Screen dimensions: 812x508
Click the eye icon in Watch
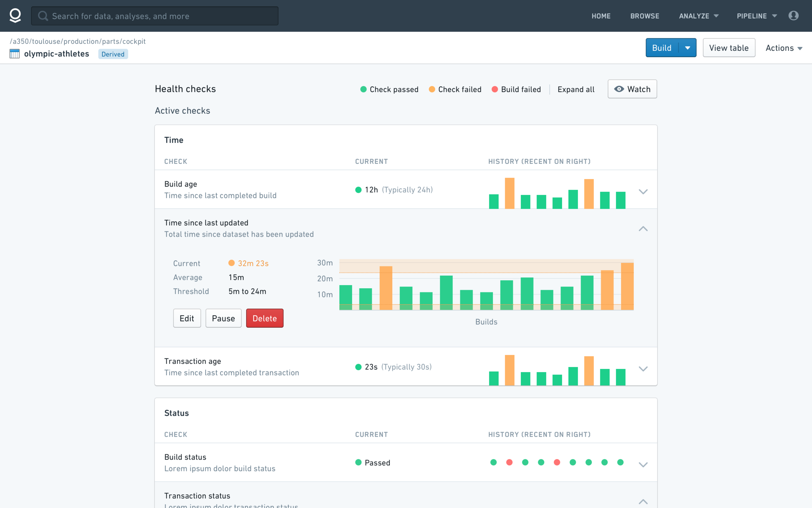(619, 89)
